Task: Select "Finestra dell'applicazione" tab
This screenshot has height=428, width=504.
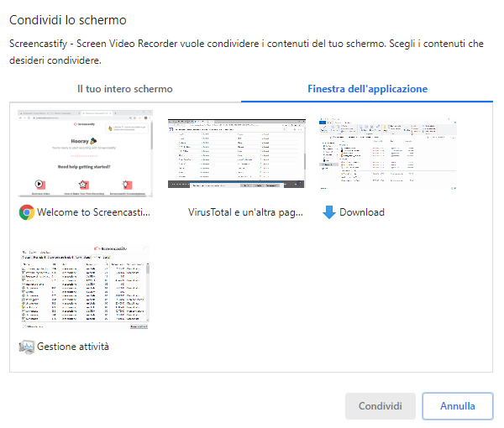Action: coord(367,89)
